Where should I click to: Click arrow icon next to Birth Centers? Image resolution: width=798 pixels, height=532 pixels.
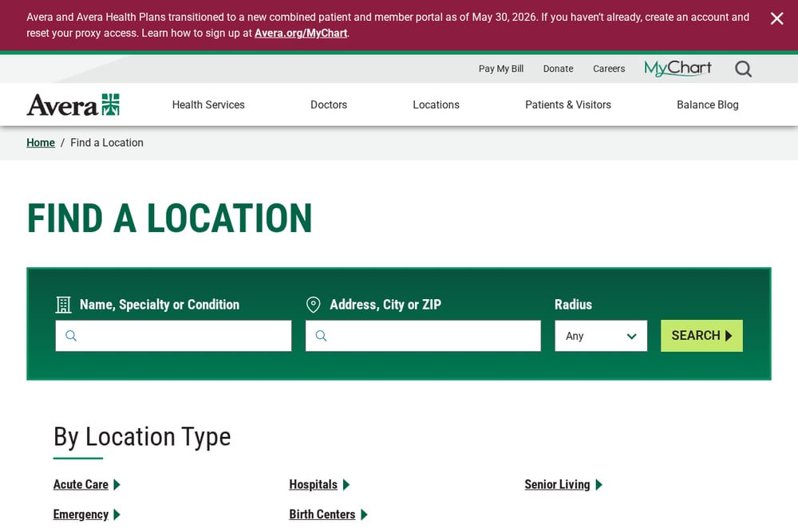pos(365,514)
